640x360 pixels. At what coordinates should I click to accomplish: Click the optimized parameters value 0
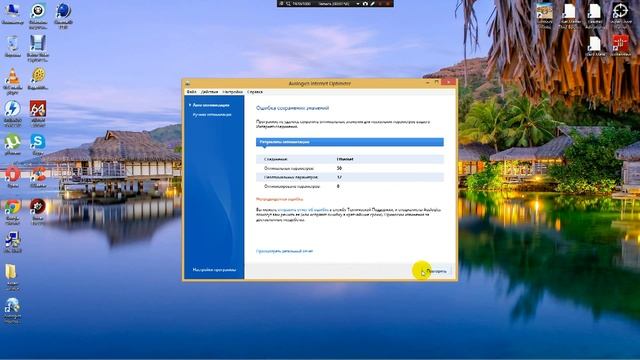(x=338, y=186)
